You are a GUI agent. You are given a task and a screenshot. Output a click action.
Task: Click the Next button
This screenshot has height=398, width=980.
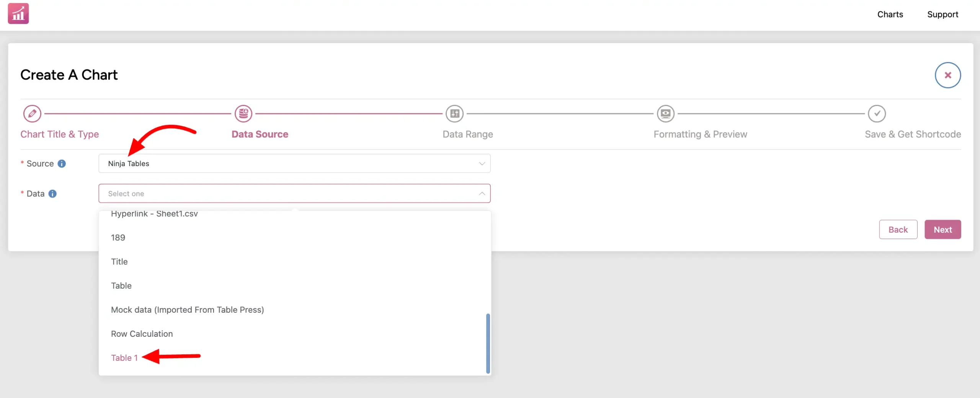coord(942,230)
